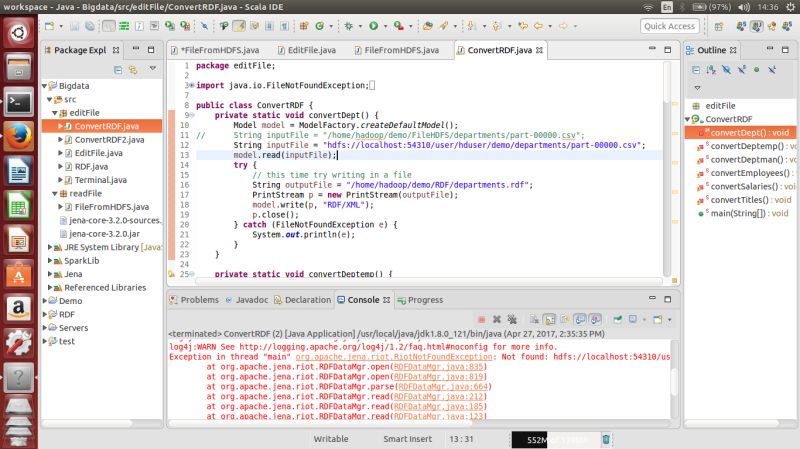Click the Pin Console icon

coord(617,319)
